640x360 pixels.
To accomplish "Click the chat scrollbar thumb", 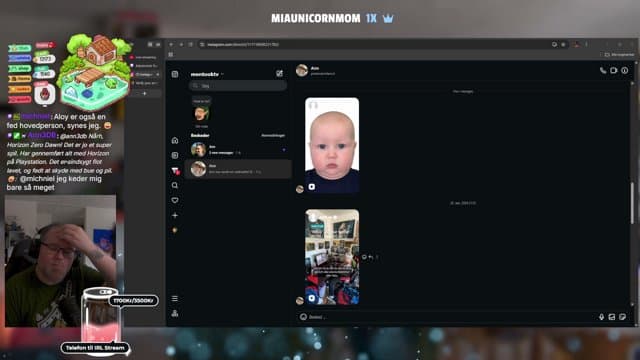I will (x=633, y=203).
